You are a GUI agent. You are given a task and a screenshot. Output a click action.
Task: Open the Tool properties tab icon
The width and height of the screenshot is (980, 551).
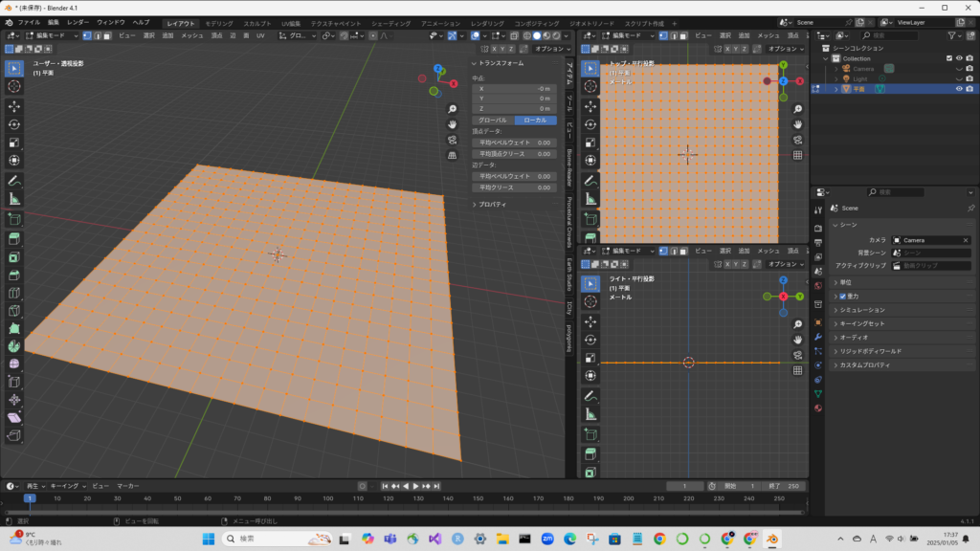click(x=818, y=209)
